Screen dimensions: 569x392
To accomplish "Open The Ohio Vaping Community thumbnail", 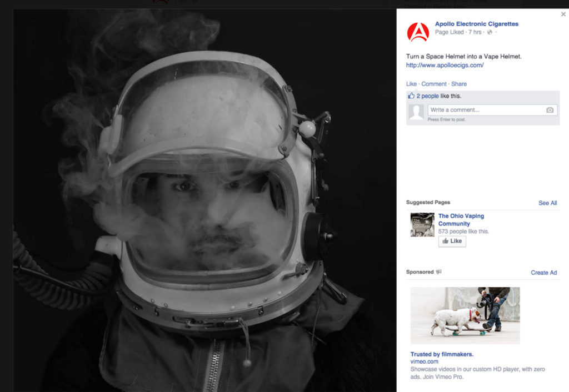I will [x=422, y=225].
